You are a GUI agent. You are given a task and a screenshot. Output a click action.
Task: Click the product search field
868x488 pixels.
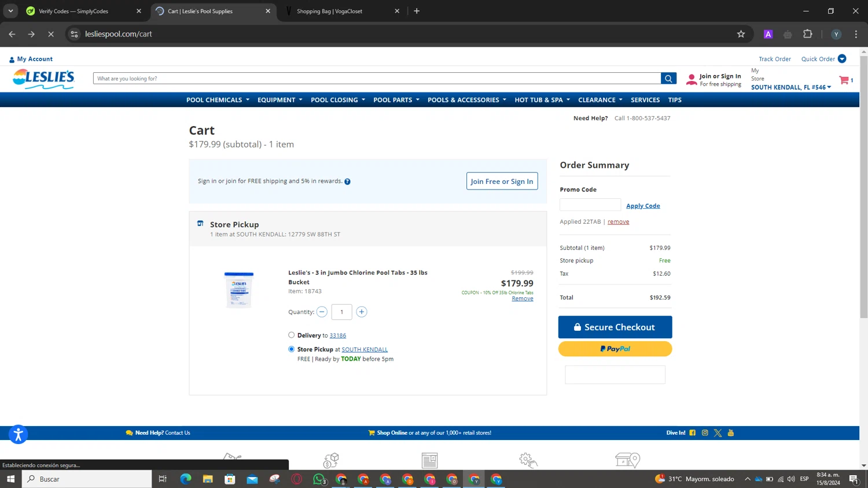[377, 79]
